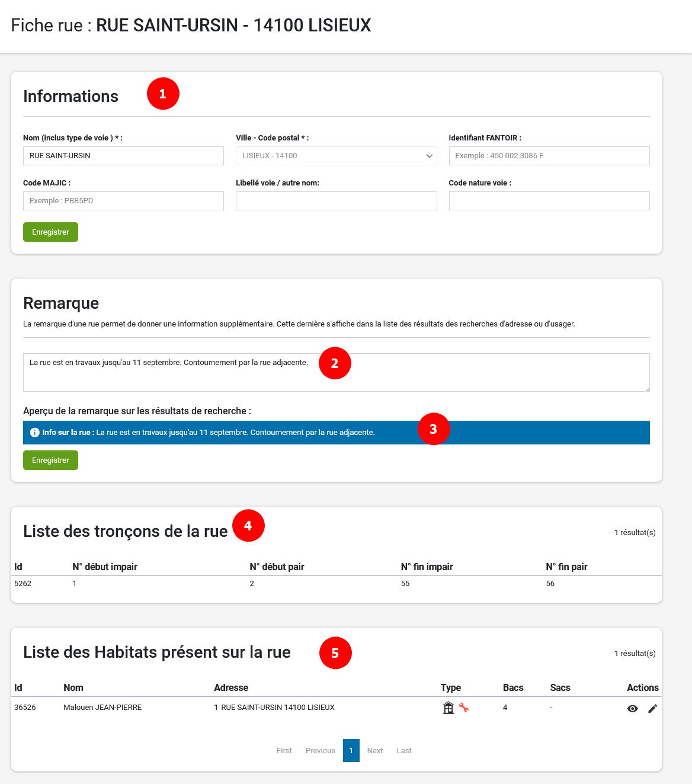Select page 1 in the pagination bar
Image resolution: width=692 pixels, height=784 pixels.
351,750
